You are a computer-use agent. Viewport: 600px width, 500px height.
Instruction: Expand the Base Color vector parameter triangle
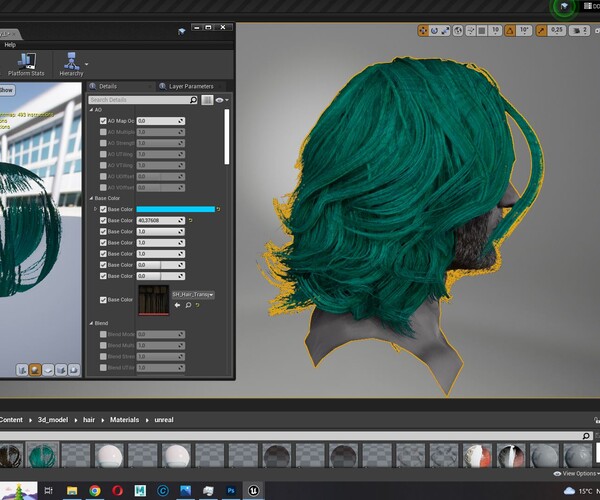pos(95,209)
